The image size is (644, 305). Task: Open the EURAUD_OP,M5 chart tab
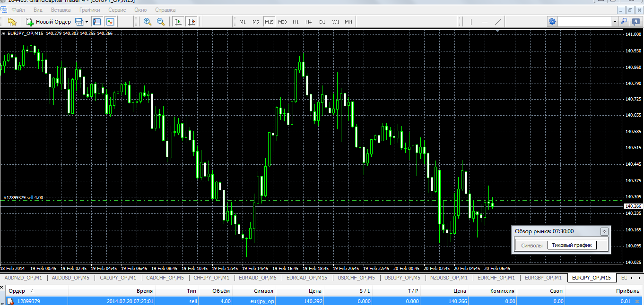pyautogui.click(x=258, y=278)
